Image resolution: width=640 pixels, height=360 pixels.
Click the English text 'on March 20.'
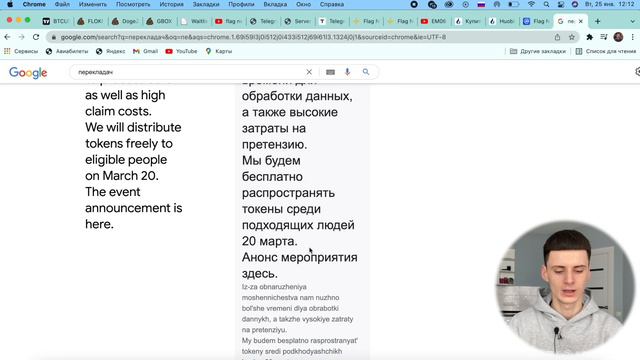tap(122, 176)
